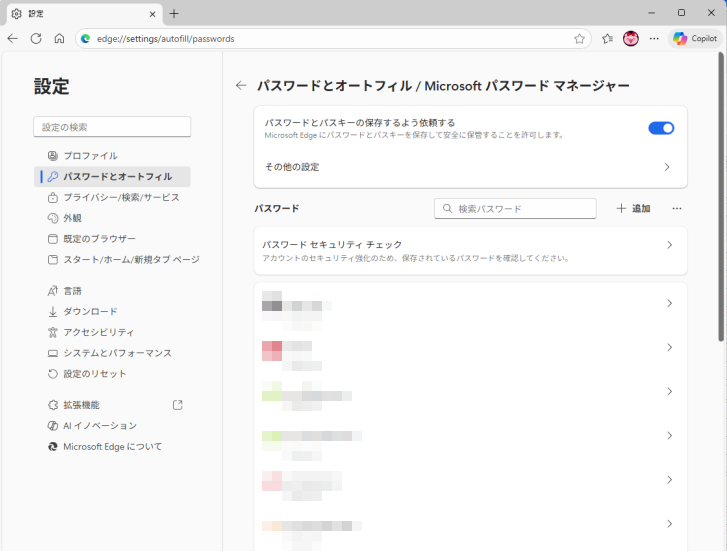Viewport: 727px width, 553px height.
Task: Select パスワードとオートフィル in sidebar
Action: 112,177
